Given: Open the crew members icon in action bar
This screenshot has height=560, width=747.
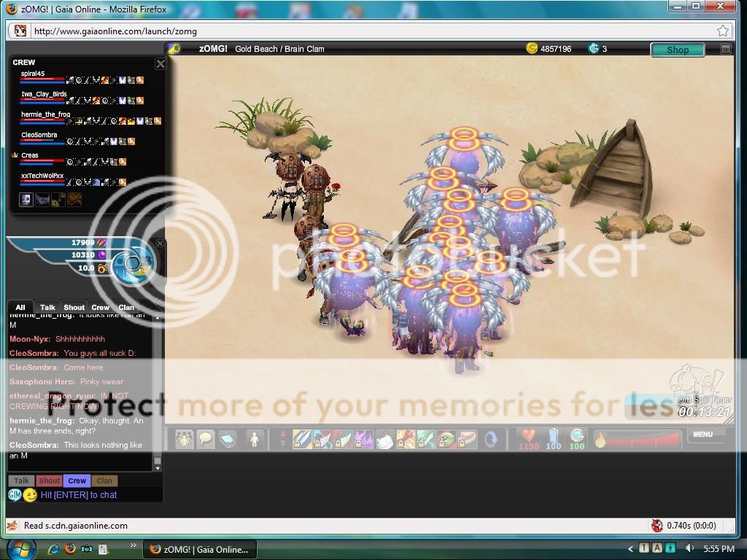Looking at the screenshot, I should pos(183,439).
